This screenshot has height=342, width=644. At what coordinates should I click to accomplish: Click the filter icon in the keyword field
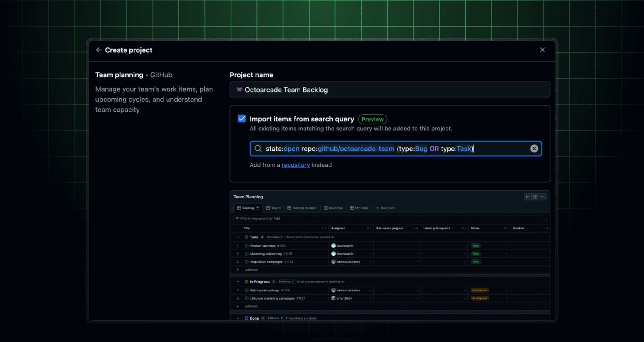tap(237, 218)
